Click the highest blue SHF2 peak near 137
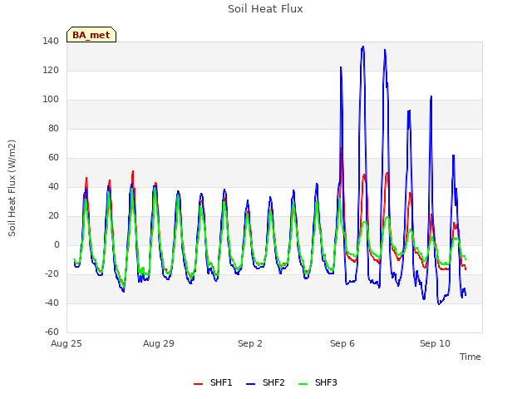532x399 pixels. pos(363,47)
